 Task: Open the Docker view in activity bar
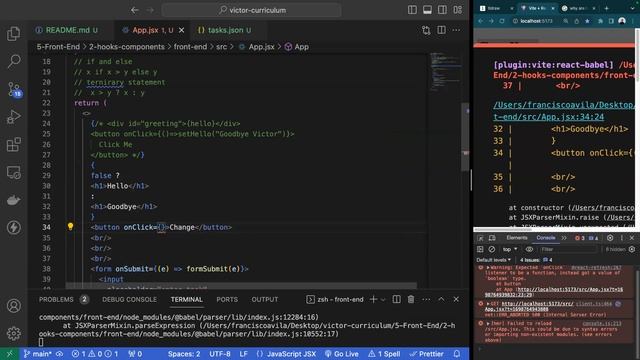[13, 200]
